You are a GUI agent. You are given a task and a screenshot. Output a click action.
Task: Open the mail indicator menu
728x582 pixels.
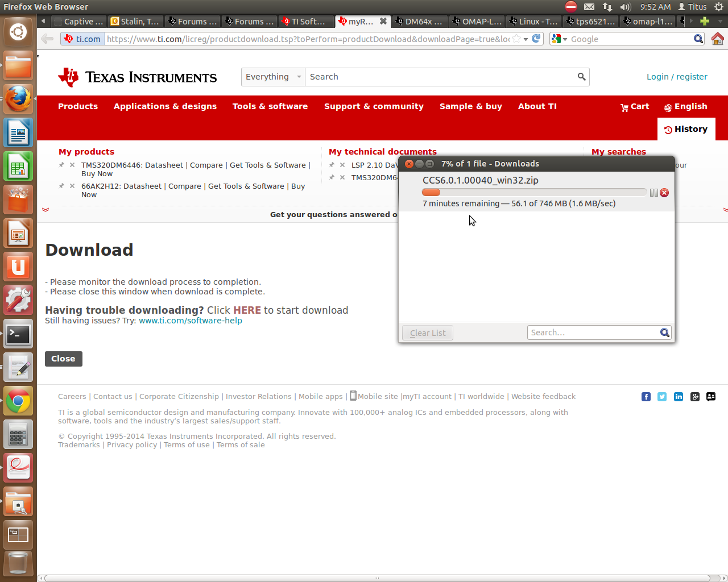[589, 7]
